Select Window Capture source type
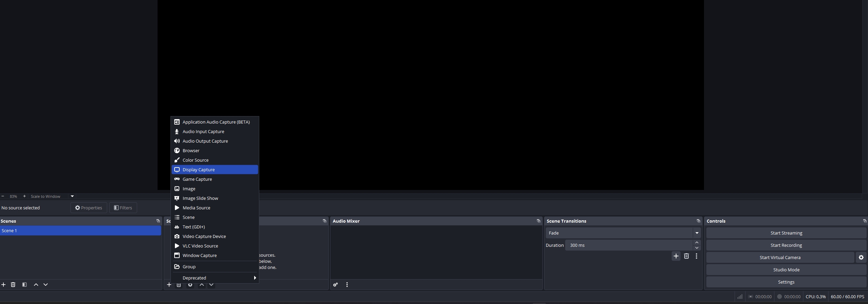Image resolution: width=868 pixels, height=304 pixels. [200, 255]
